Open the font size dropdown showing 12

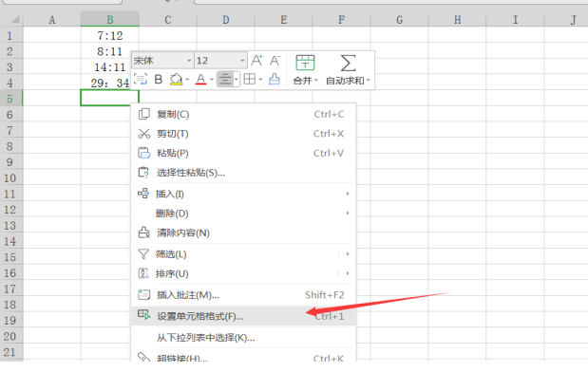point(220,61)
